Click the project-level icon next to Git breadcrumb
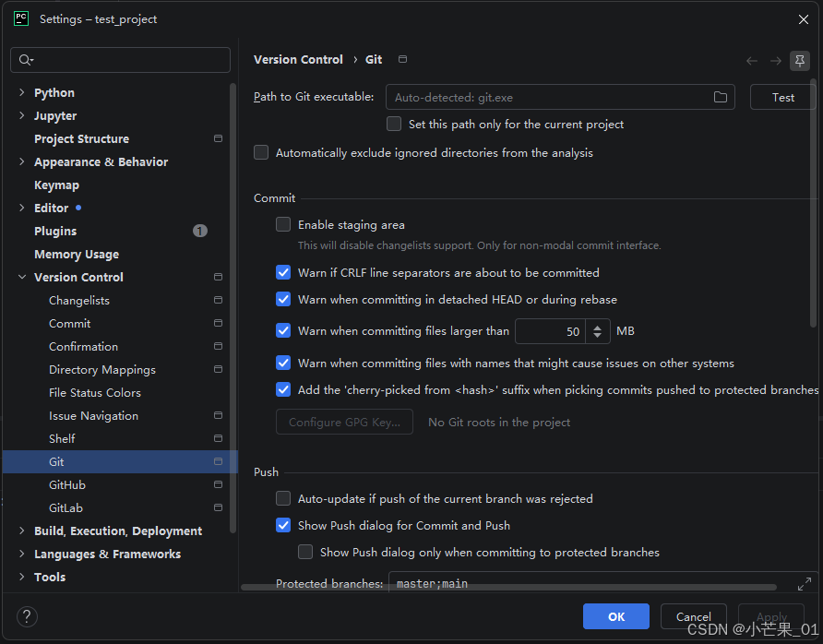This screenshot has width=823, height=644. [402, 59]
